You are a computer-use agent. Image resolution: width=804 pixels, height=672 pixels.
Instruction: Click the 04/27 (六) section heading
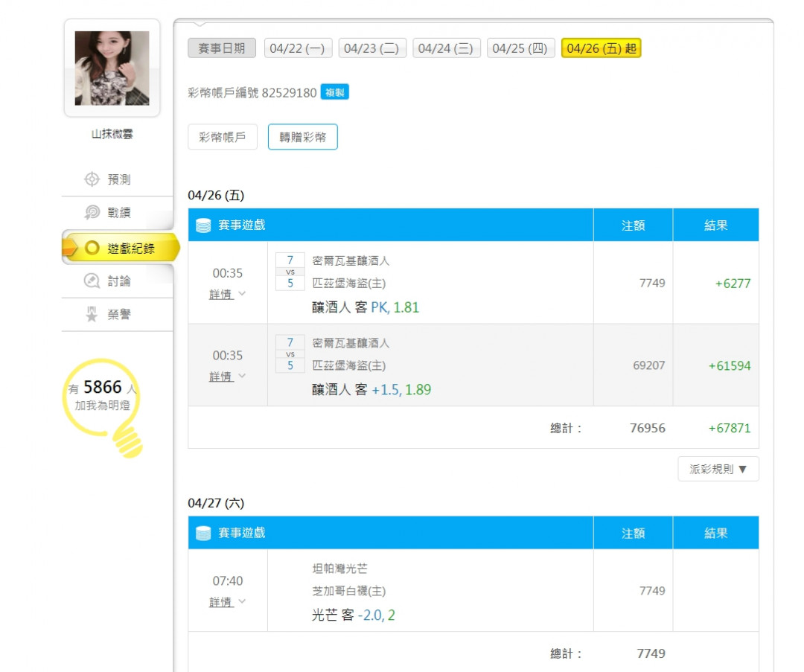point(216,503)
